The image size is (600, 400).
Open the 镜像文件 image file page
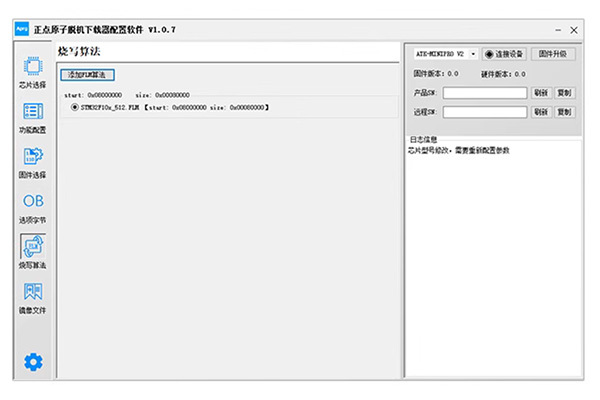(x=33, y=299)
